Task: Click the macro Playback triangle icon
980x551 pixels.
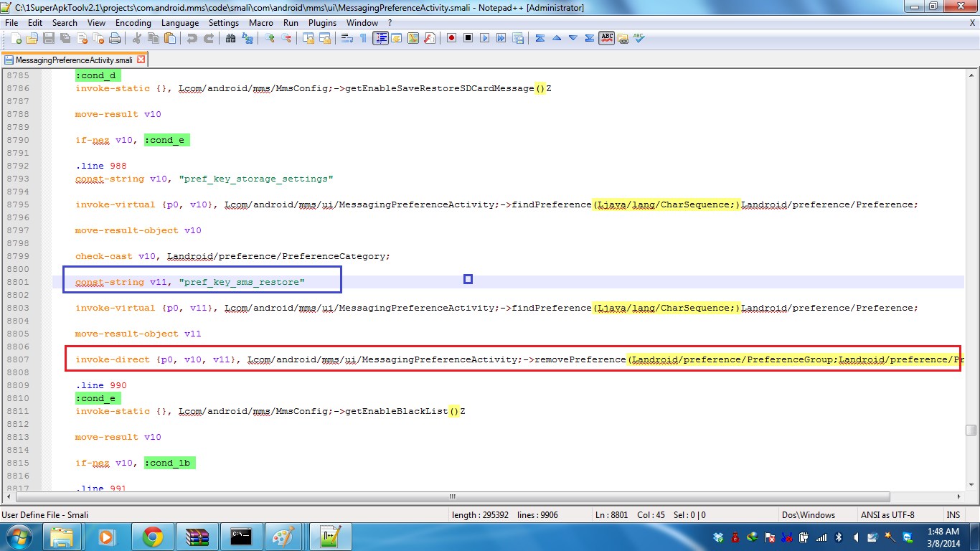Action: [484, 38]
